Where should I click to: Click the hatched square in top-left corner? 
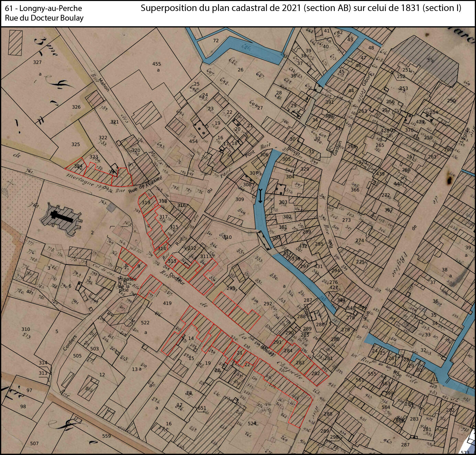(x=15, y=43)
